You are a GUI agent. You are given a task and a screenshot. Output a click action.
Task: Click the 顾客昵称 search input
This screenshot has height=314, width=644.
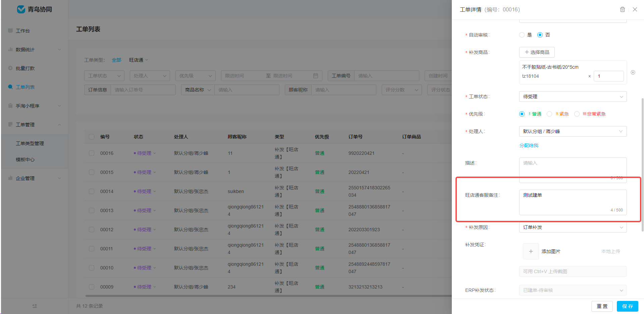click(343, 90)
